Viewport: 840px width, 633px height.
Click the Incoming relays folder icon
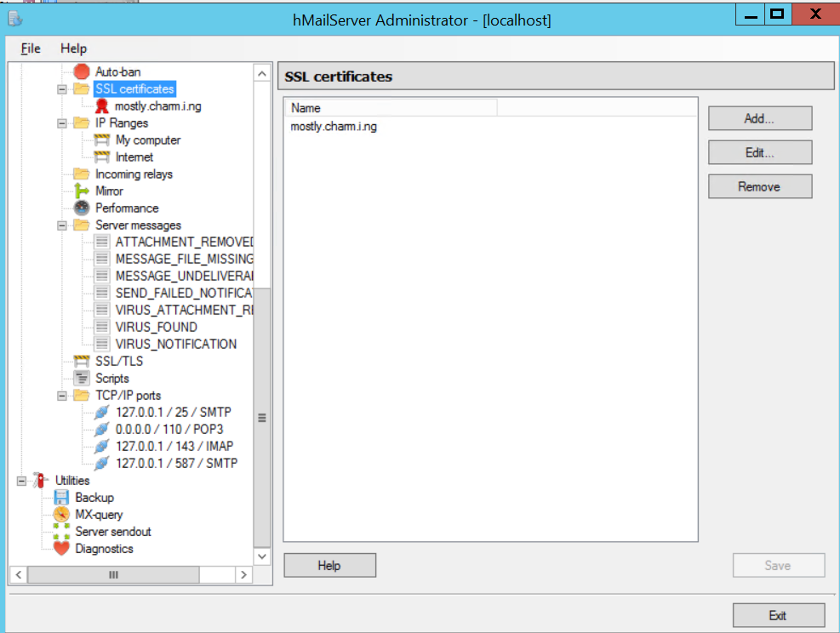coord(82,174)
